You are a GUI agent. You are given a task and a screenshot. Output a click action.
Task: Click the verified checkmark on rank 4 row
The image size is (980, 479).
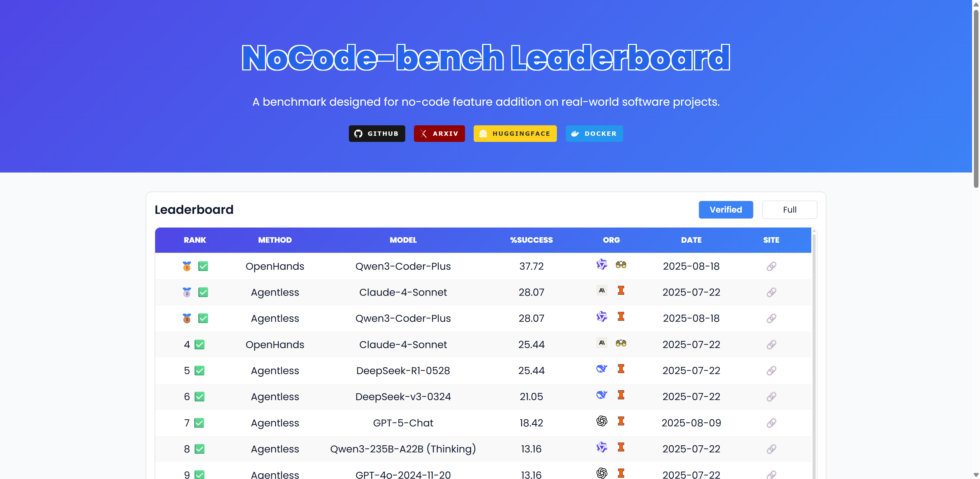tap(199, 345)
